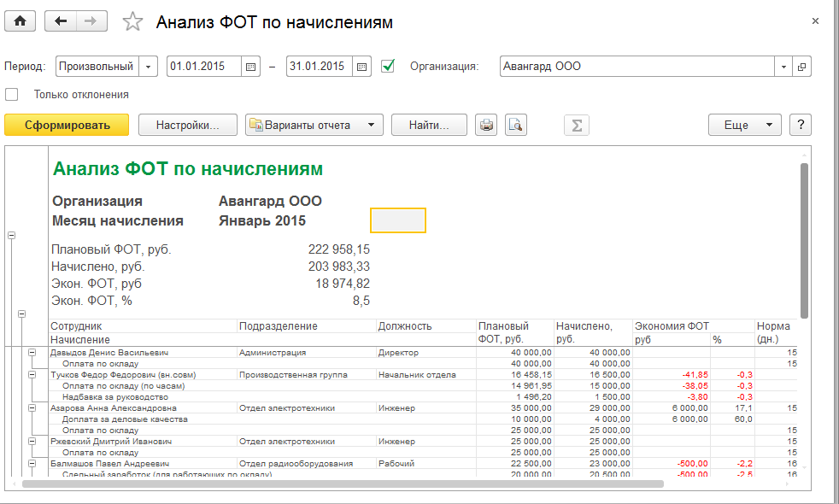Select red value -41,85 in Тучков row

(695, 374)
